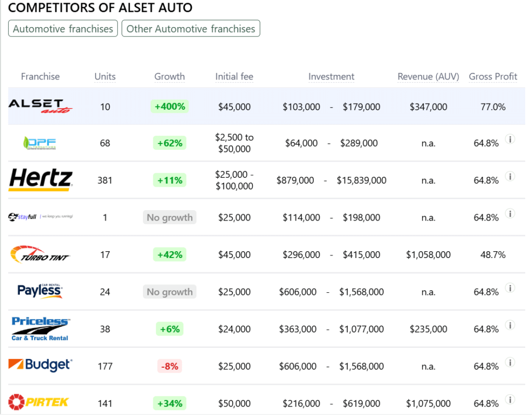Screen dimensions: 532x415
Task: Open the Other Automotive franchises tag
Action: coord(191,29)
